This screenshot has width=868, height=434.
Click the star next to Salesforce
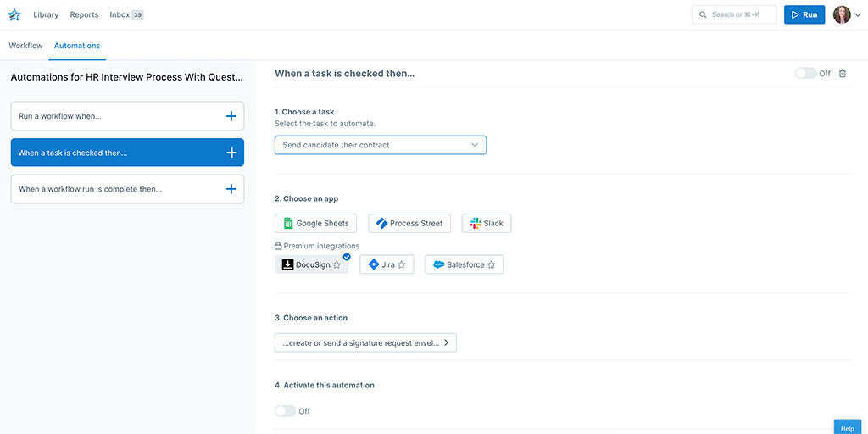[x=491, y=265]
